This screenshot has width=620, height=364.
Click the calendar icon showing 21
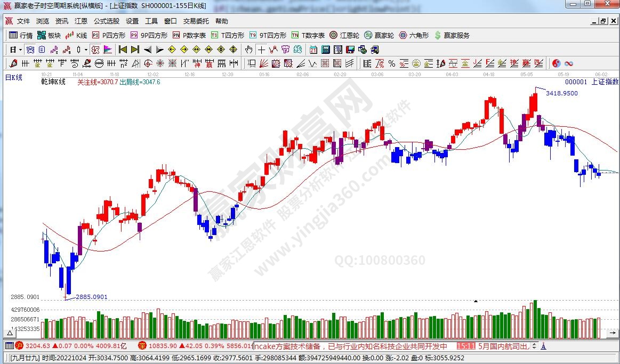click(x=313, y=50)
